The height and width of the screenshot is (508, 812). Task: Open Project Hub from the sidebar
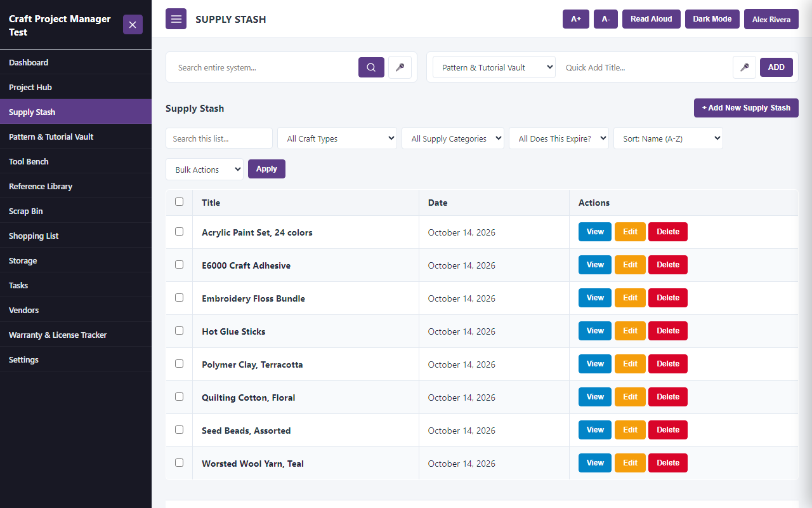tap(75, 87)
